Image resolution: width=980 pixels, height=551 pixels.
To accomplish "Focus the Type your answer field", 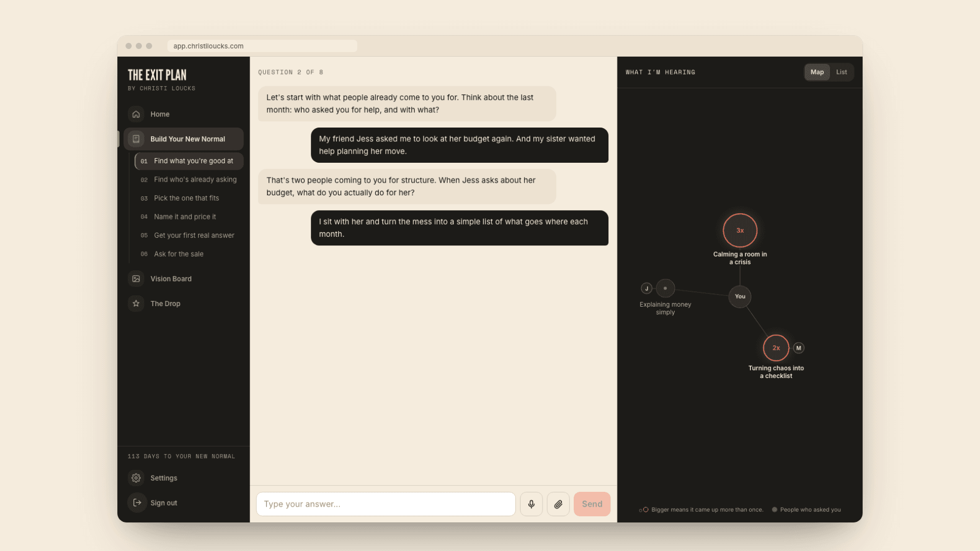I will click(x=386, y=504).
